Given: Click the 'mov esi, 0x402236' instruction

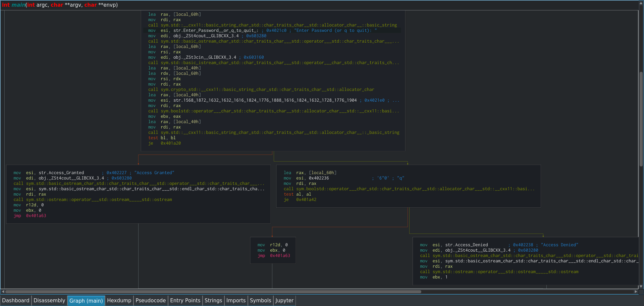Looking at the screenshot, I should tap(344, 178).
